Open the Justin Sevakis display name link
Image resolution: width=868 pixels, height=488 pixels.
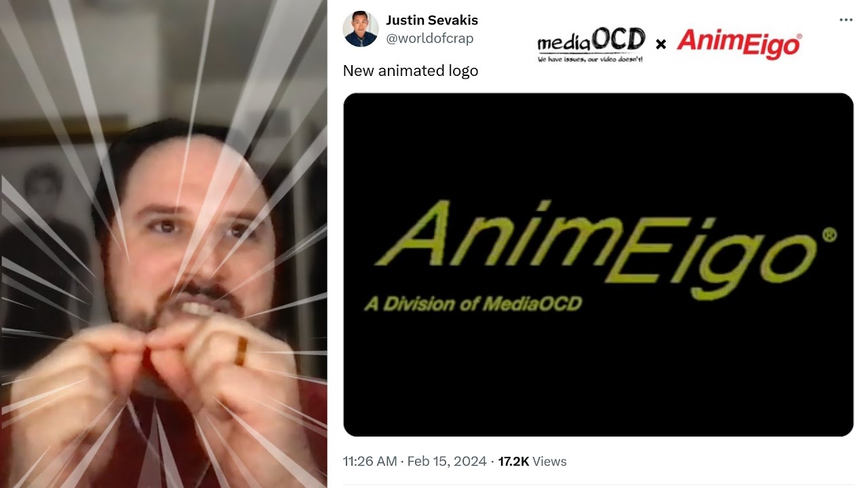click(x=432, y=20)
